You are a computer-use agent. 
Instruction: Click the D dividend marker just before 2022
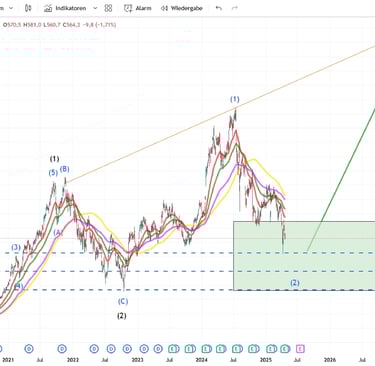[x=62, y=349]
